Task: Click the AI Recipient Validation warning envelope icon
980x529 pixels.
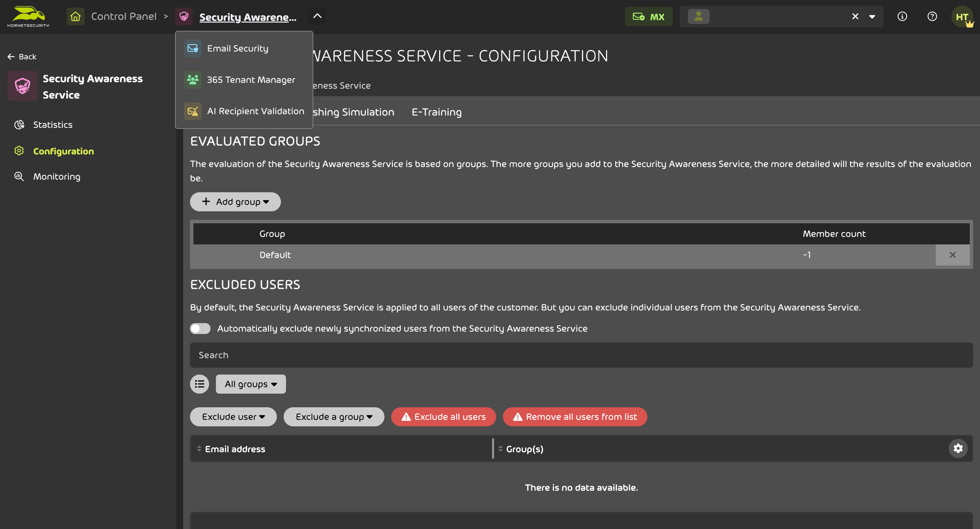Action: 193,111
